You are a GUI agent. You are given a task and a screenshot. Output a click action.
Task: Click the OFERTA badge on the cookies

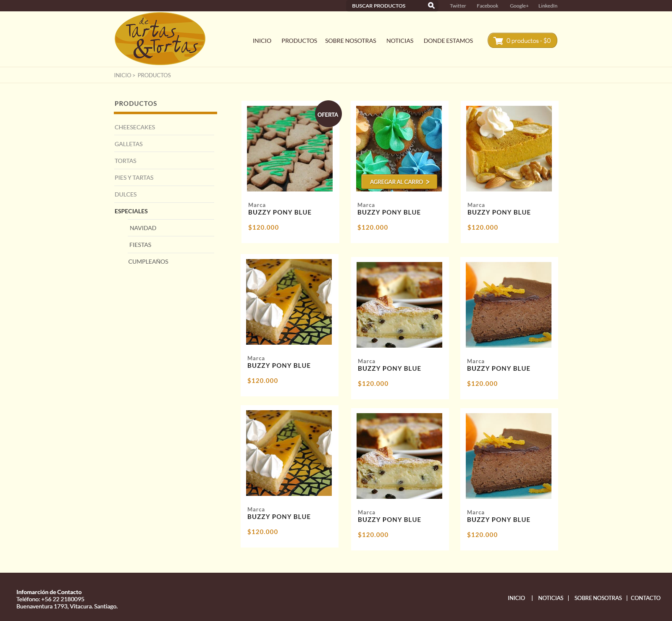coord(328,114)
